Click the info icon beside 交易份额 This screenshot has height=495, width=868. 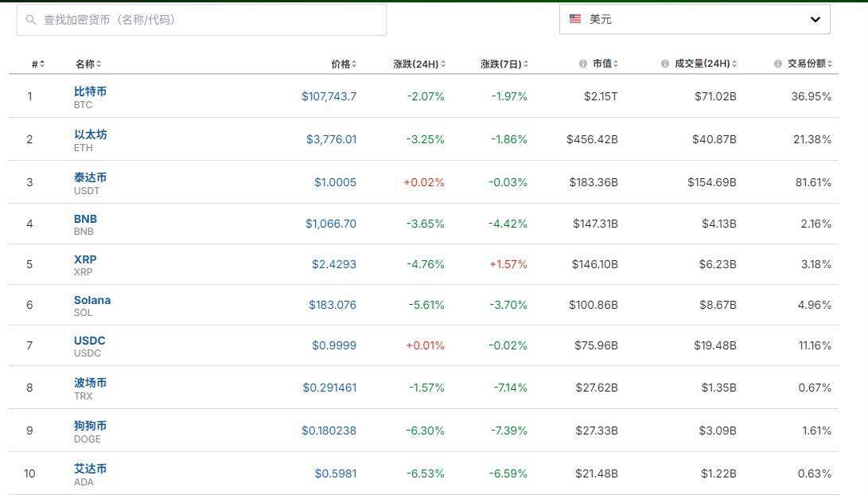[x=777, y=64]
